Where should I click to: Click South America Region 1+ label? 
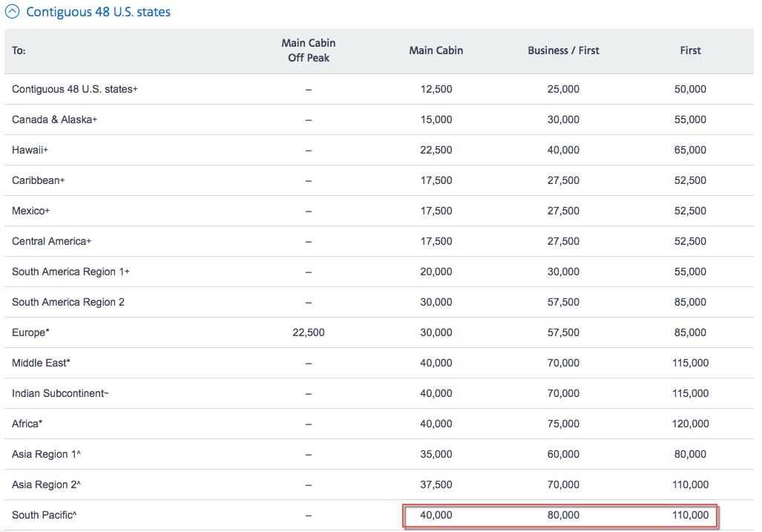(70, 272)
